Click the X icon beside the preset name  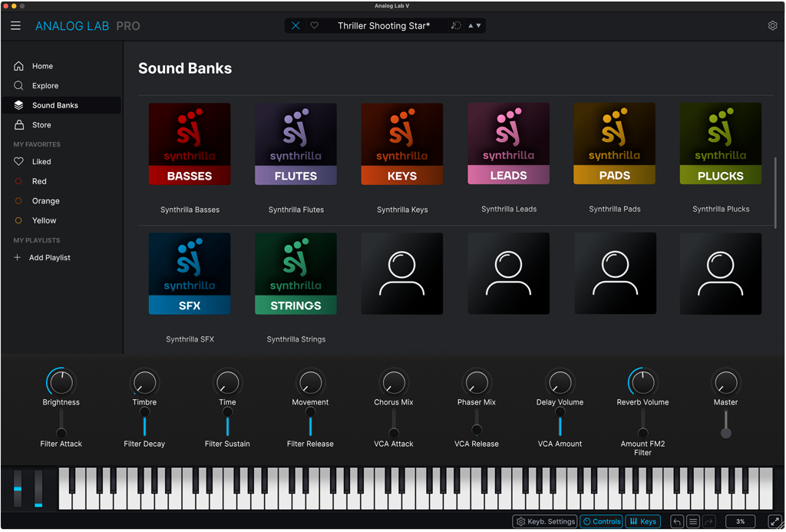296,26
